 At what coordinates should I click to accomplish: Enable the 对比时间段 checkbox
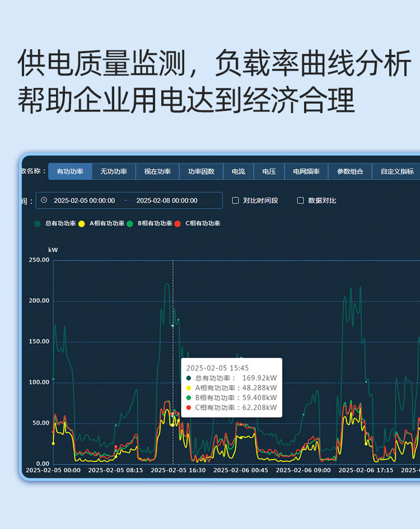tap(236, 200)
